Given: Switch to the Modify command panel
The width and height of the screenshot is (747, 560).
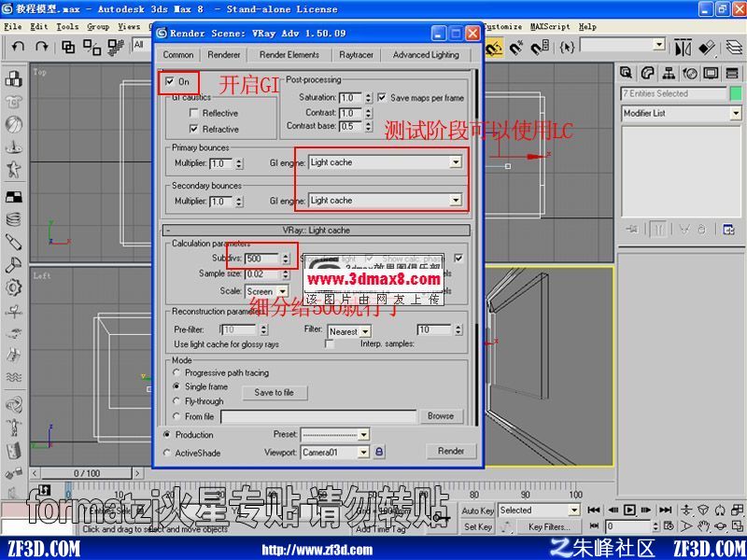Looking at the screenshot, I should pyautogui.click(x=647, y=73).
